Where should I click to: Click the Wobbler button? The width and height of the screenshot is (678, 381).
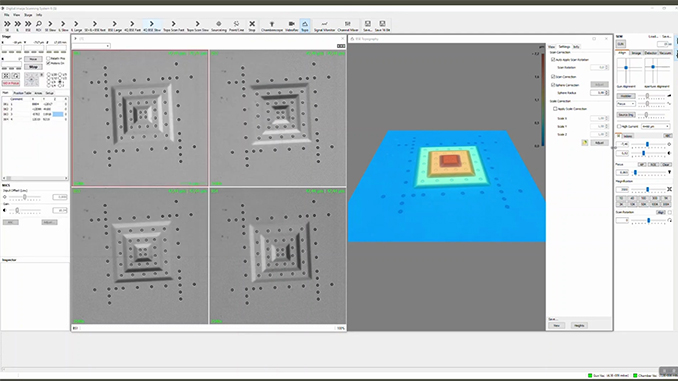626,96
